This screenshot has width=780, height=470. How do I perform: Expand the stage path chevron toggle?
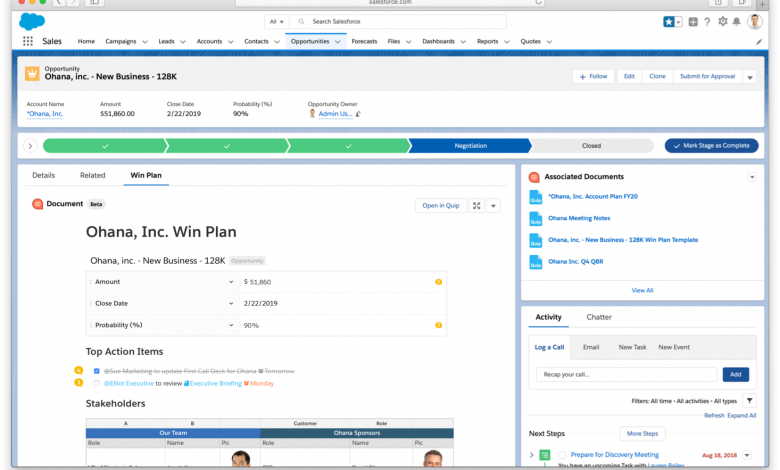(30, 146)
